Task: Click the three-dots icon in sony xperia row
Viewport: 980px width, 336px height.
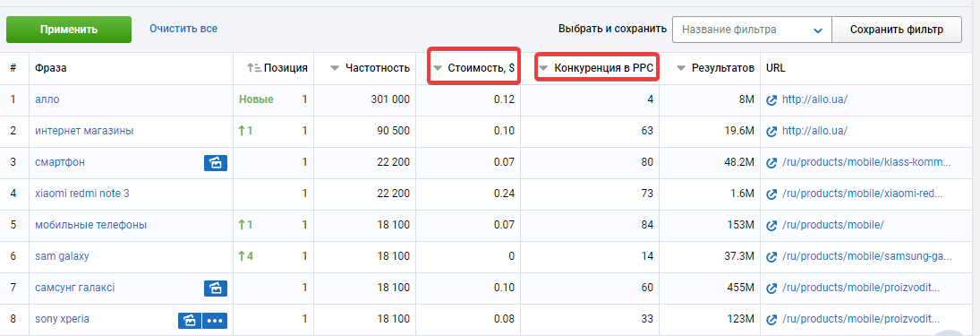Action: [215, 320]
